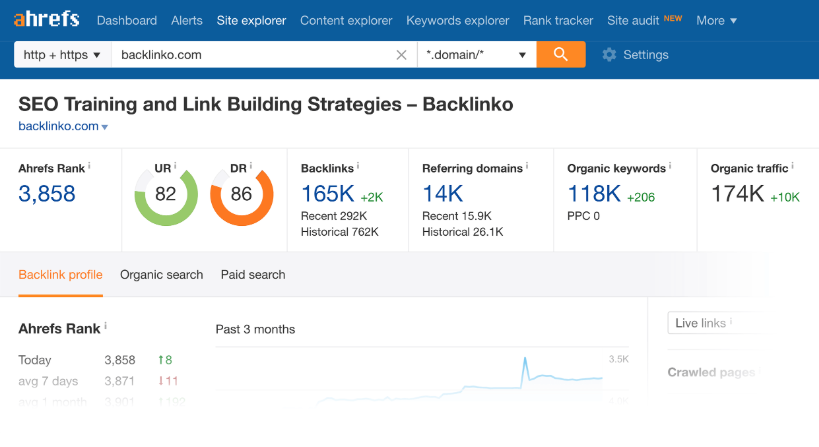
Task: Clear the backlinko.com search field
Action: tap(401, 55)
